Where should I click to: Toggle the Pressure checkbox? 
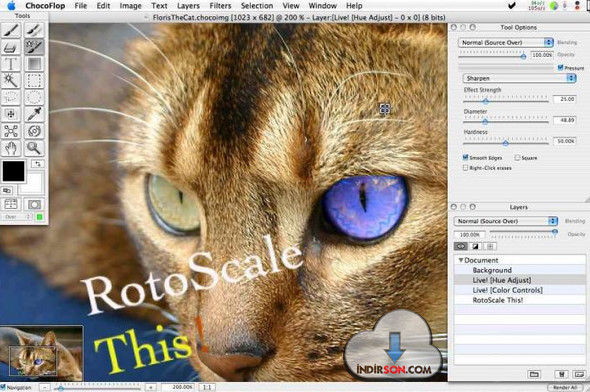pos(560,67)
